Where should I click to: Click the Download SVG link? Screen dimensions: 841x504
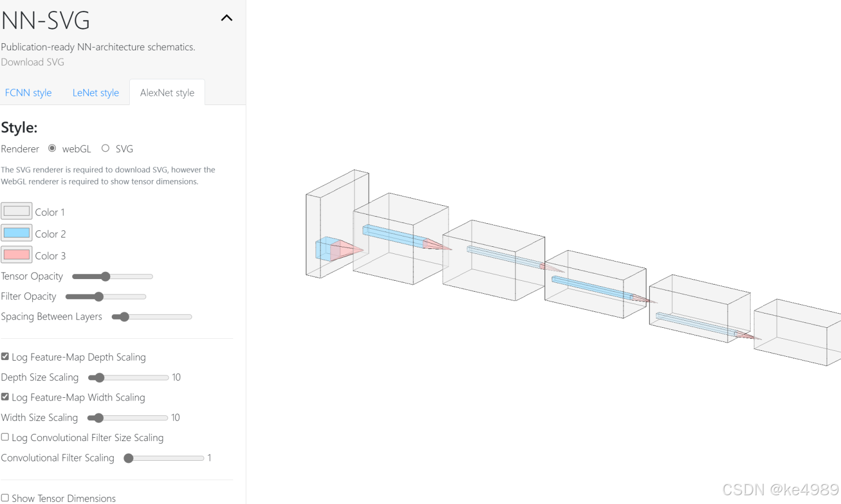(32, 62)
